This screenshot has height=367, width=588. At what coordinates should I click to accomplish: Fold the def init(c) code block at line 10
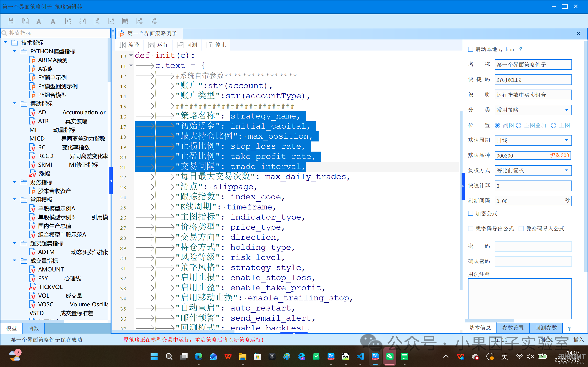pos(131,56)
